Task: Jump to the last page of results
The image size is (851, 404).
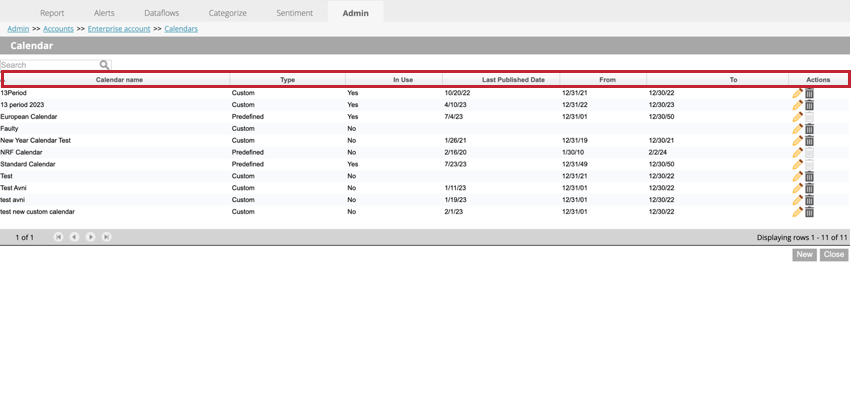Action: pos(107,237)
